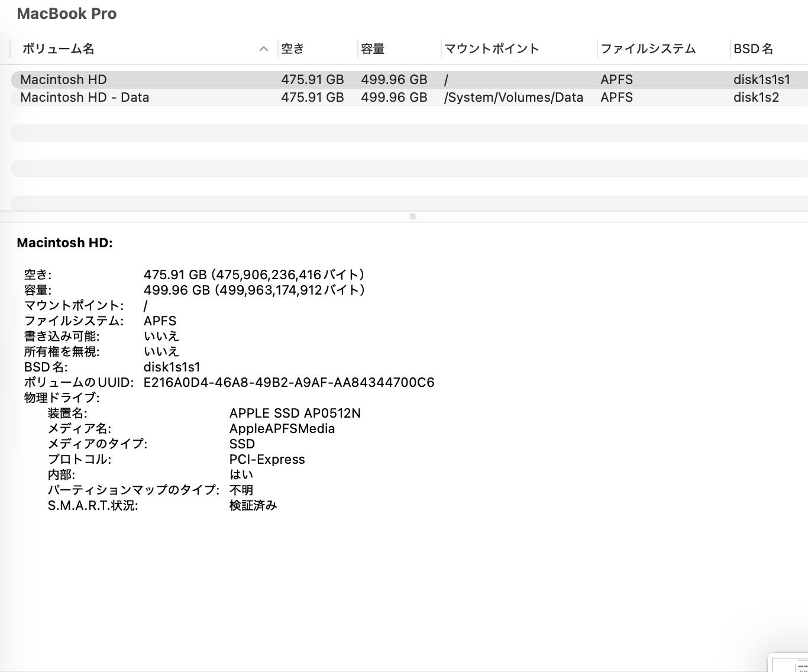Screen dimensions: 808x672
Task: Click the disk1s2 cell in table
Action: pos(756,98)
